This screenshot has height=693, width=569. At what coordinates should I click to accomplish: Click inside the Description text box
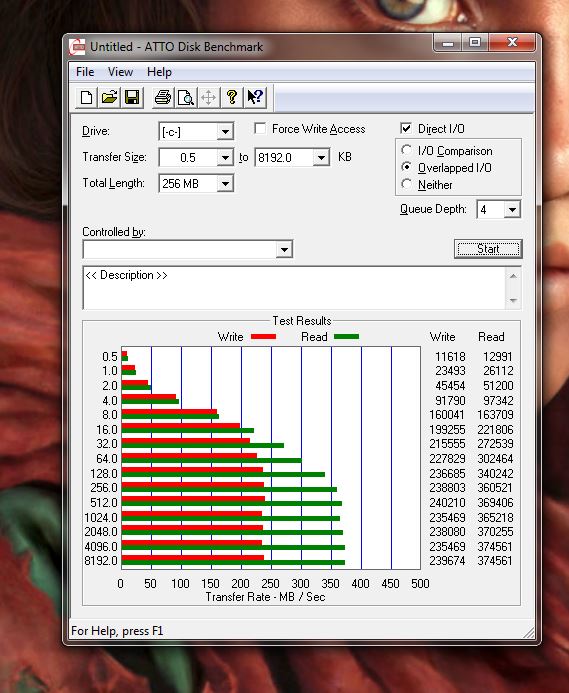click(x=294, y=288)
